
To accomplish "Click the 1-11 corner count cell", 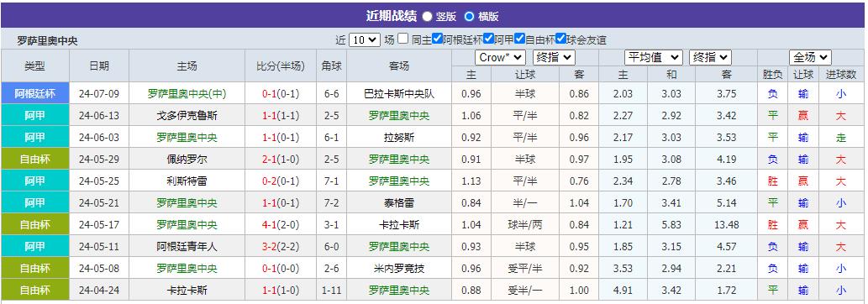I will (x=332, y=290).
